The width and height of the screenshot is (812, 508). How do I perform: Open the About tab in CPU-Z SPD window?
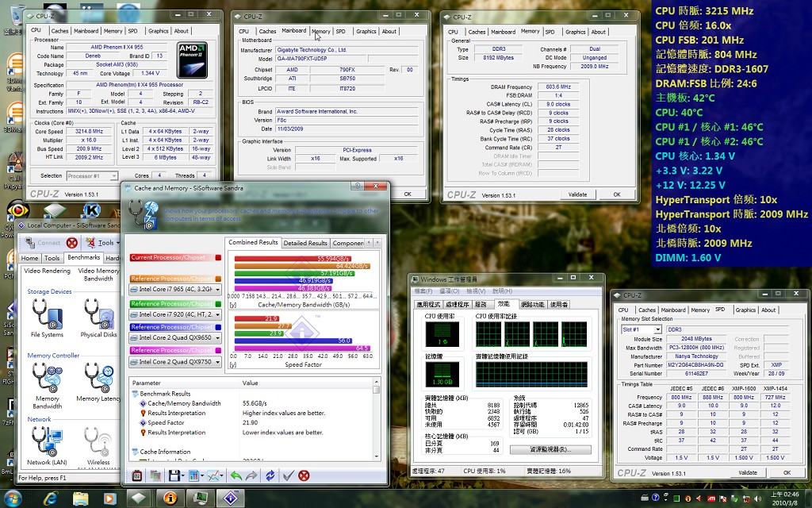pos(768,310)
